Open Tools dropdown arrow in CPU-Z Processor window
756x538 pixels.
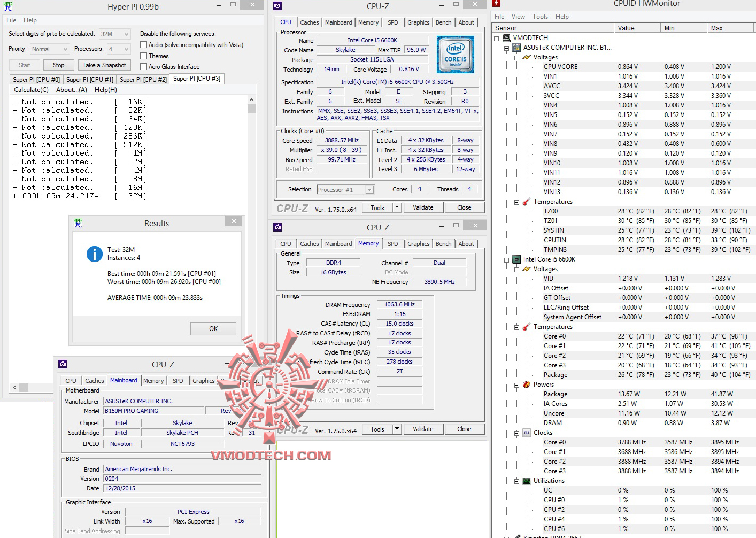(397, 207)
